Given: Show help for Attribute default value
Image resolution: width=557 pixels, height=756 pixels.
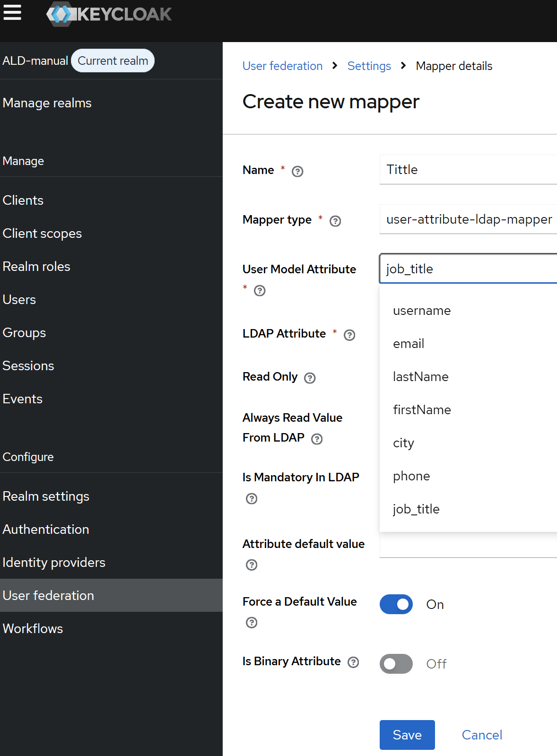Looking at the screenshot, I should (x=252, y=565).
